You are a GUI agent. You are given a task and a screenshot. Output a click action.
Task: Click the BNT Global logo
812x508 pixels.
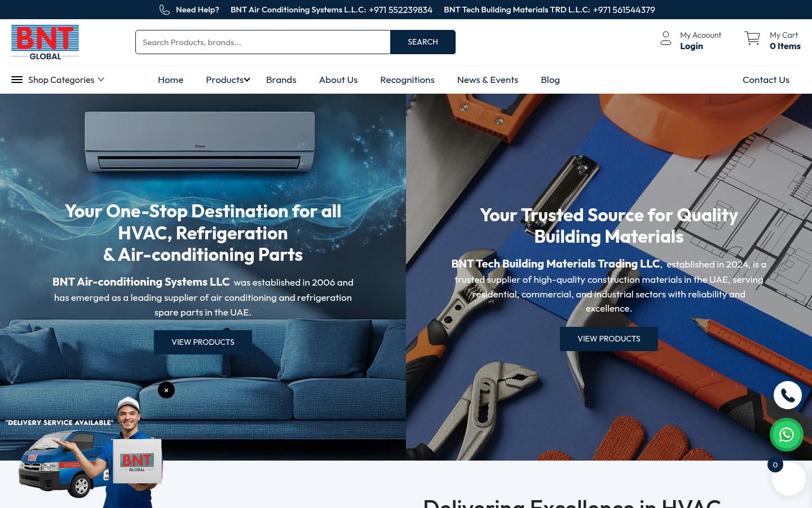coord(45,42)
